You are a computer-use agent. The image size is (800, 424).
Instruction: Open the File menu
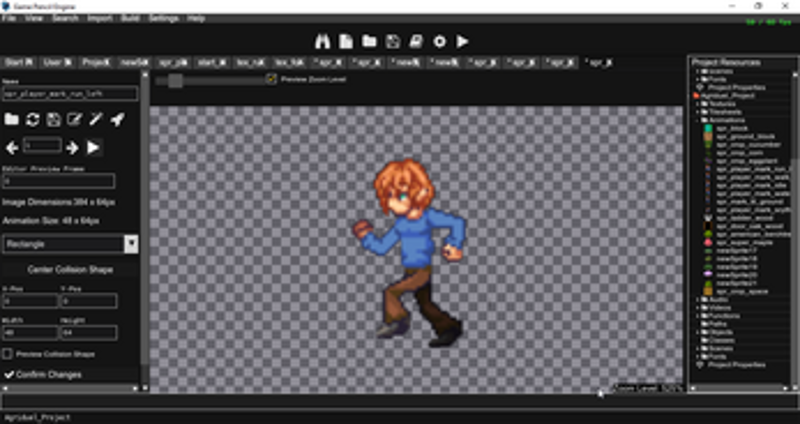9,18
